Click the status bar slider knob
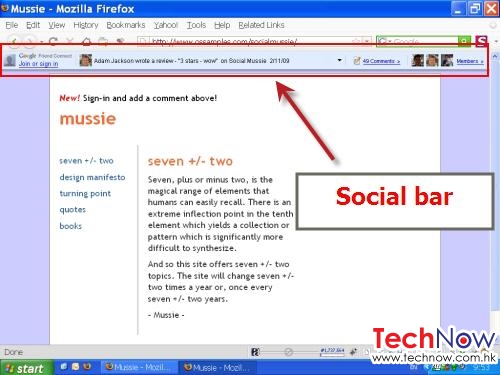 click(x=289, y=352)
